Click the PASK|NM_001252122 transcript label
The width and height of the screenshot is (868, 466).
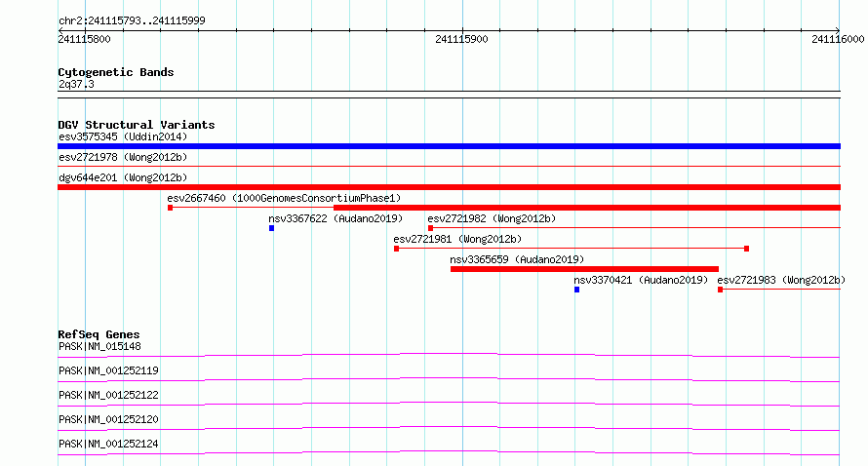click(x=108, y=395)
